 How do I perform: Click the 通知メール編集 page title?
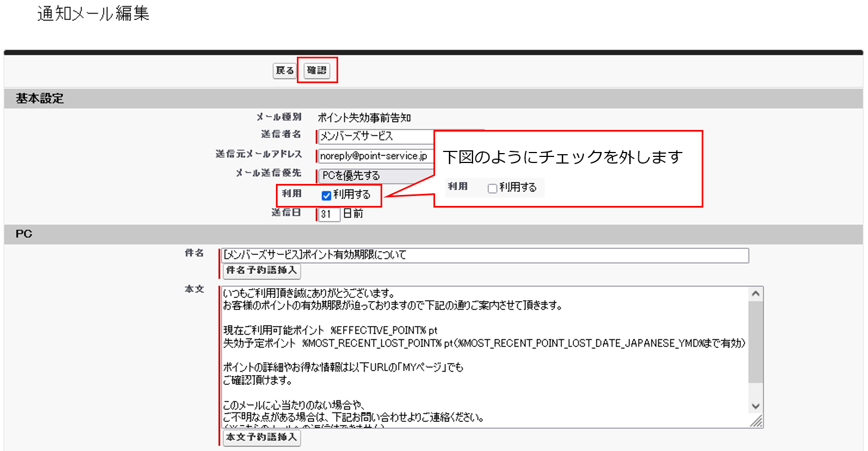pyautogui.click(x=93, y=13)
